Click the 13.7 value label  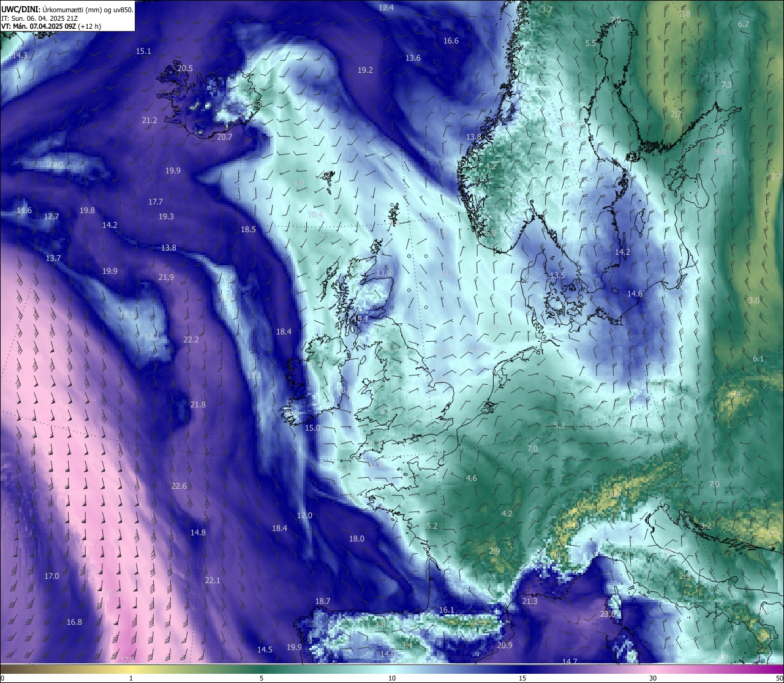[x=53, y=258]
